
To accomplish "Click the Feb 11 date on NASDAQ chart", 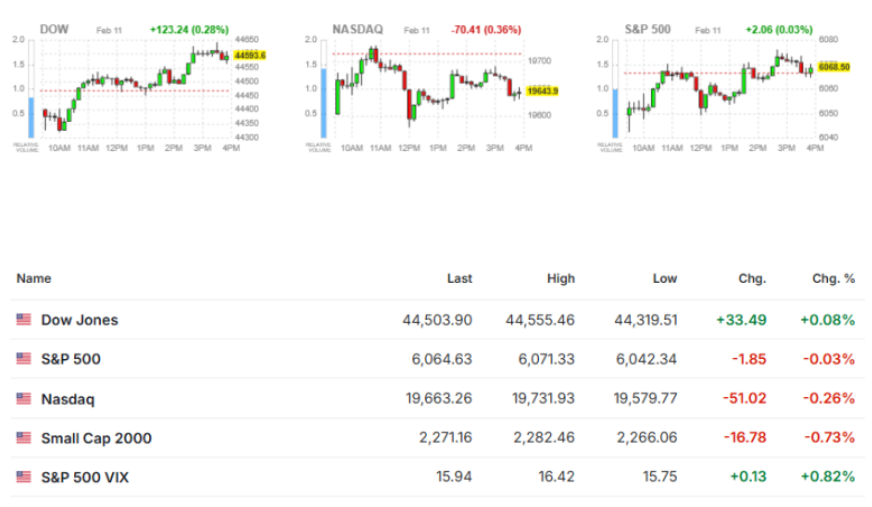I will (x=417, y=31).
